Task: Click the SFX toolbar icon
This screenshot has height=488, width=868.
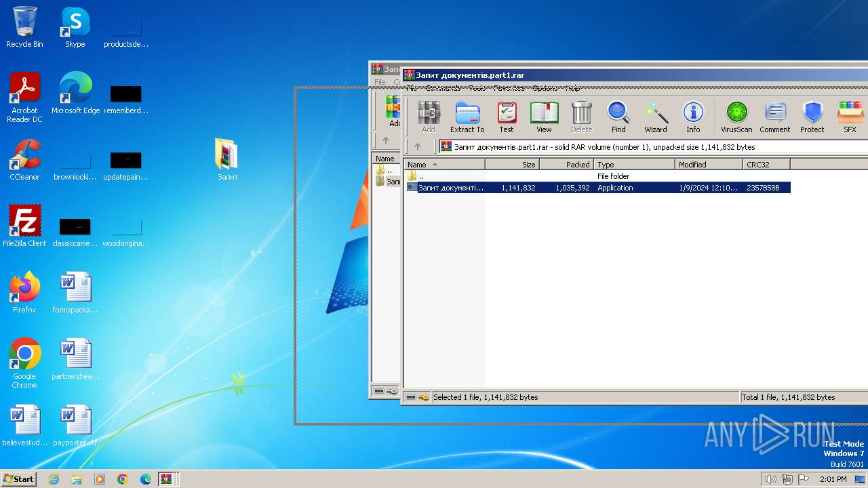Action: coord(850,117)
